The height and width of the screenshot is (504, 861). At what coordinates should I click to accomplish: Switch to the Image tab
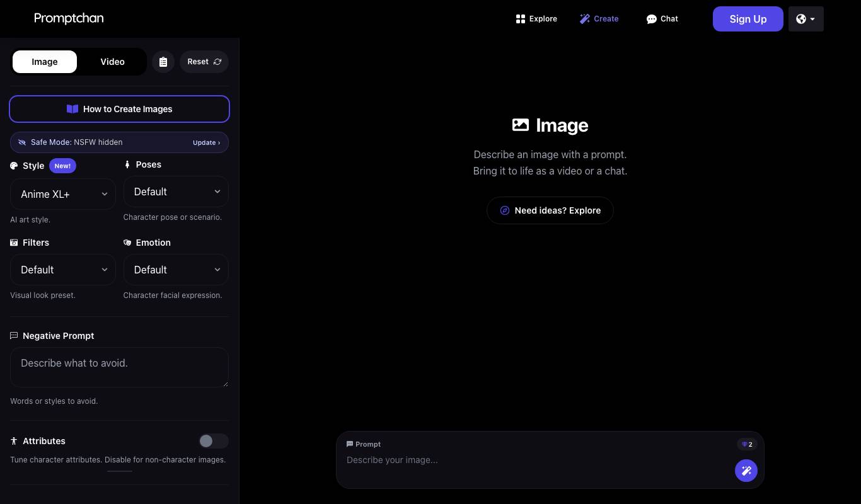pyautogui.click(x=45, y=62)
